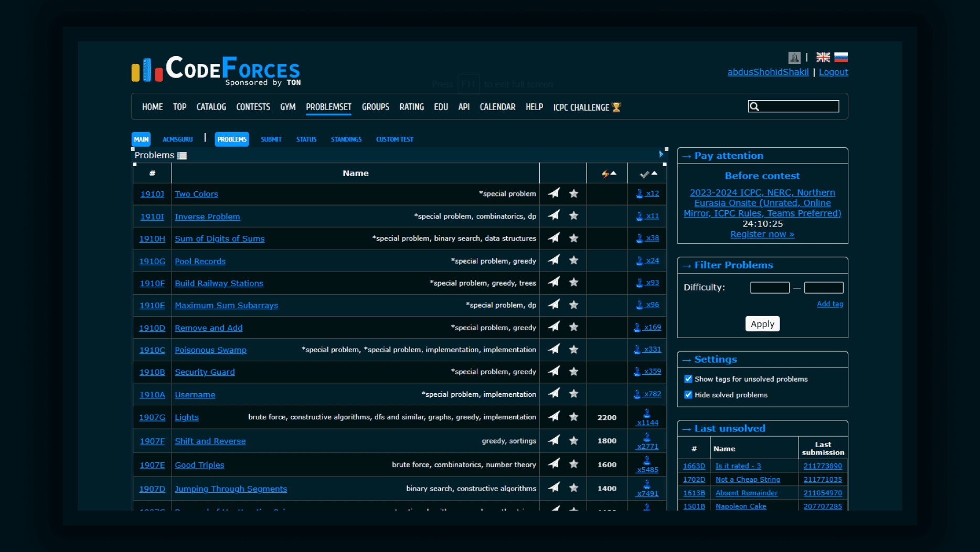The width and height of the screenshot is (980, 552).
Task: Select the English flag icon
Action: click(823, 58)
